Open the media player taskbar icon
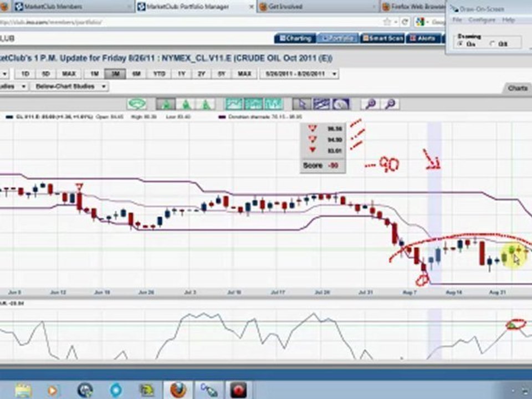532x399 pixels. click(53, 391)
